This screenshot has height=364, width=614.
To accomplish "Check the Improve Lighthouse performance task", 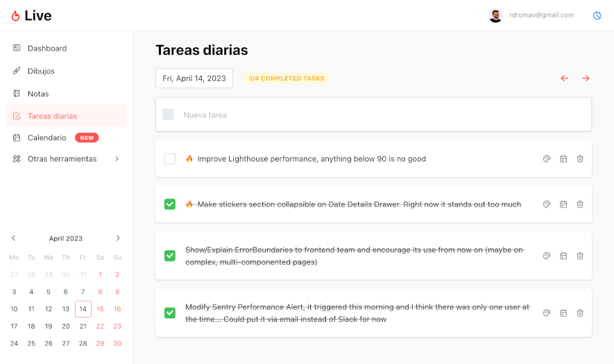I will (169, 159).
